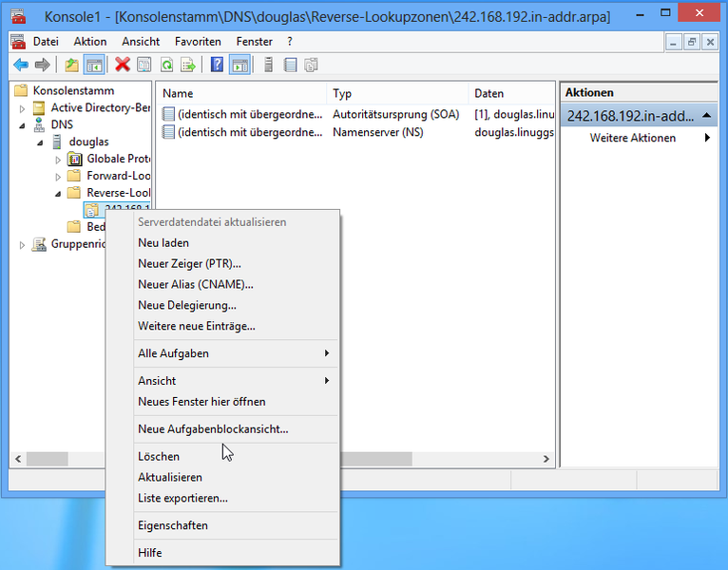Choose Neuer Zeiger (PTR)... from context menu
This screenshot has width=728, height=570.
tap(189, 263)
